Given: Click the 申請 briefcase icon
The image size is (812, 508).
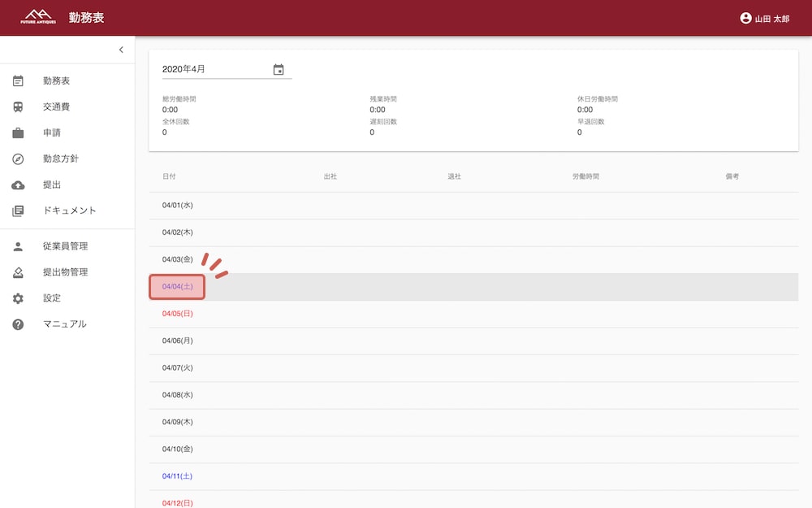Looking at the screenshot, I should pos(18,133).
